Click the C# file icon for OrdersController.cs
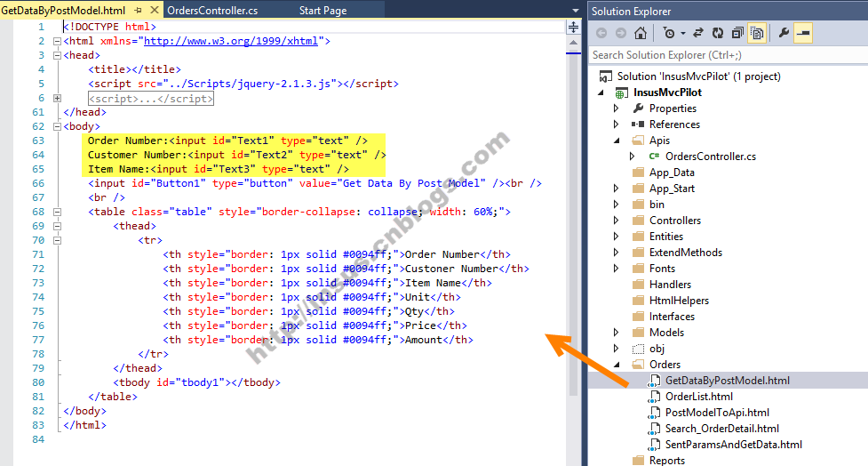The width and height of the screenshot is (868, 466). point(654,157)
